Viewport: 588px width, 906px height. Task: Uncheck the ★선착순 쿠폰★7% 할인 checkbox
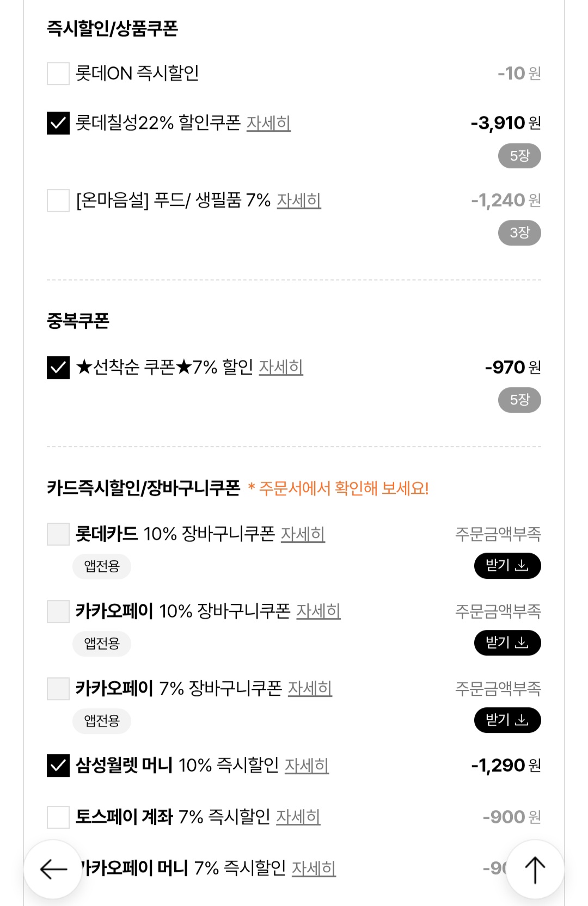[58, 368]
